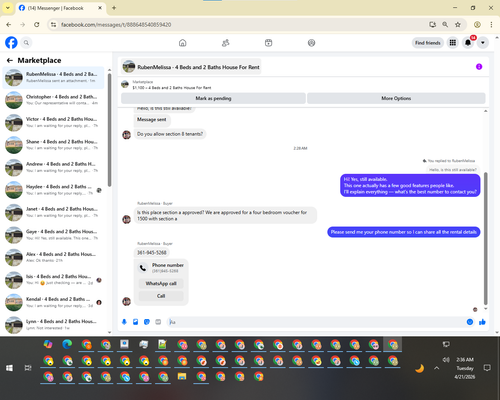Open Chrome profile icon
Viewport: 500px width, 400px height.
[477, 25]
